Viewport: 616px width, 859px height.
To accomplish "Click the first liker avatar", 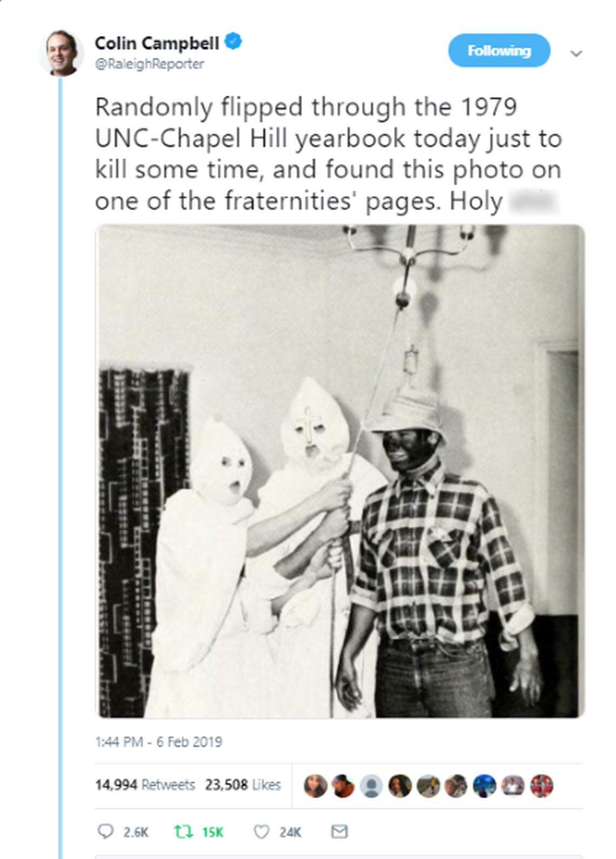I will pyautogui.click(x=316, y=786).
